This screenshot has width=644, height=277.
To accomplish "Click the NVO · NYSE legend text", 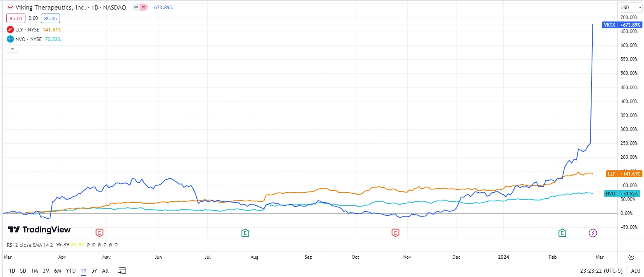I will (x=29, y=39).
